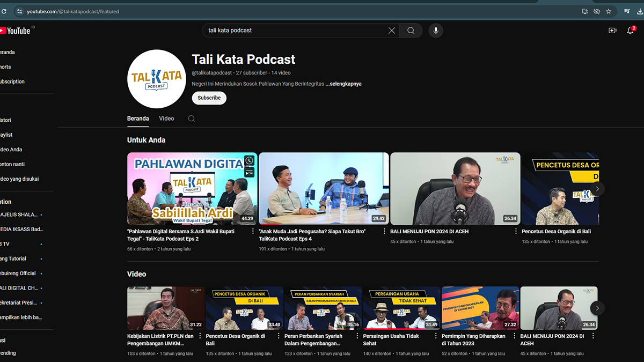
Task: Switch to the Video tab
Action: click(x=166, y=119)
